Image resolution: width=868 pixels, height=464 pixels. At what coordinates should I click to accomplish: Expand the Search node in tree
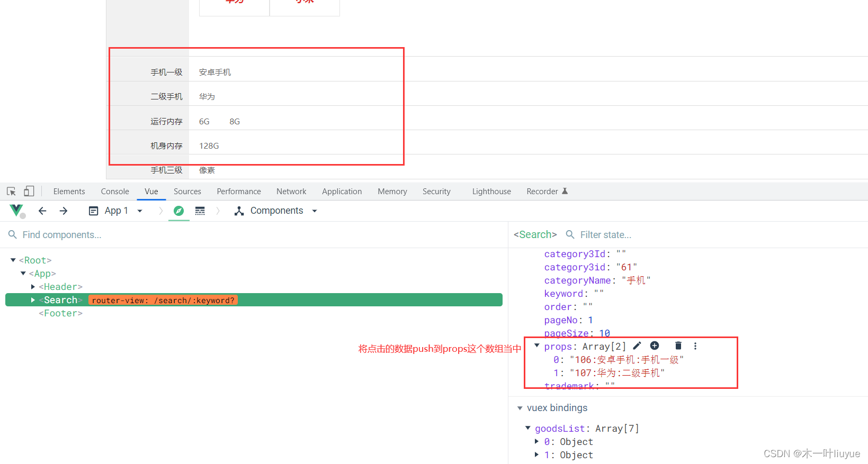point(33,300)
